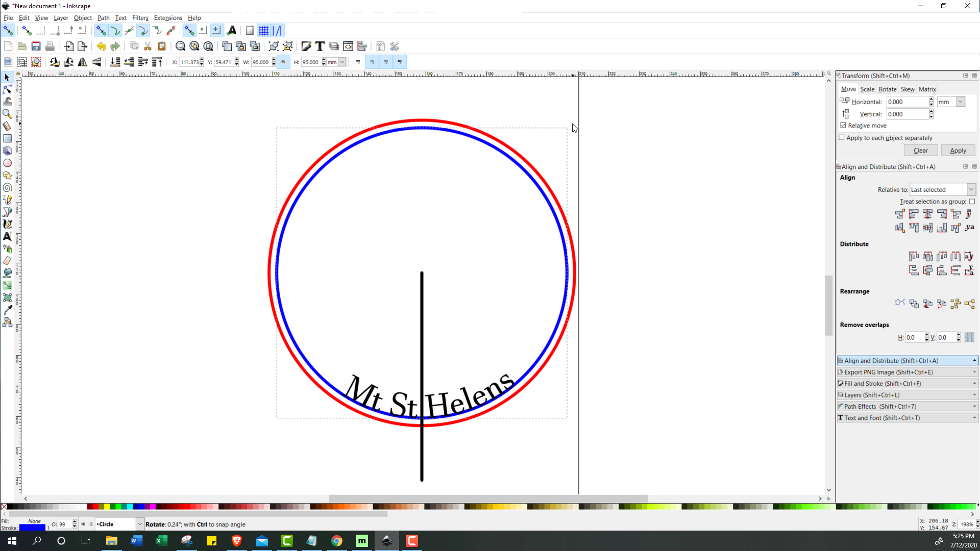Open the Relative to dropdown

971,189
